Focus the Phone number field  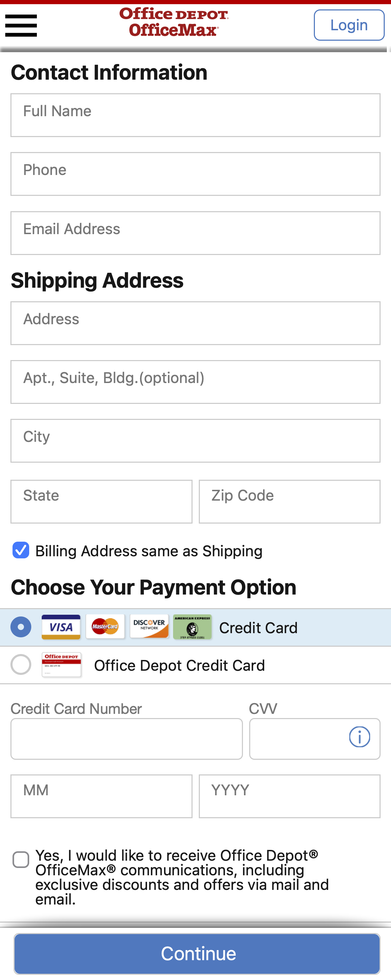[x=195, y=174]
